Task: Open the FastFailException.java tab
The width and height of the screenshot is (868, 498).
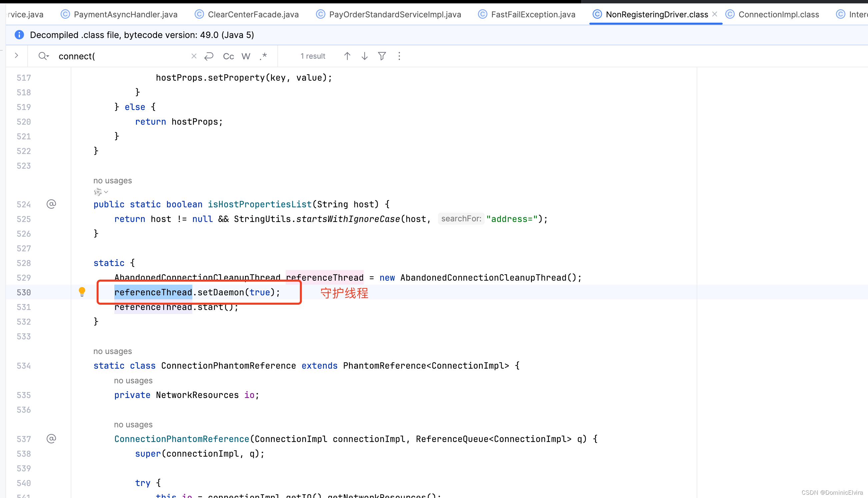Action: 527,14
